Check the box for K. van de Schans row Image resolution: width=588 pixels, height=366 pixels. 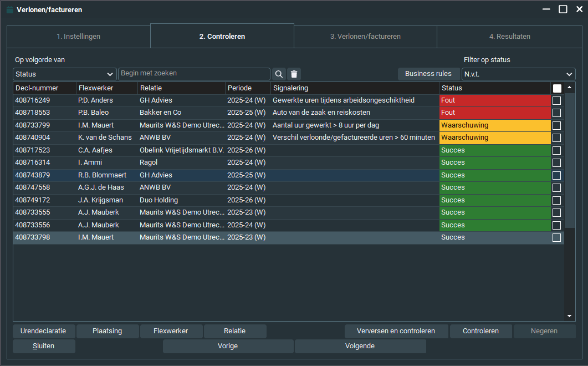(x=557, y=138)
